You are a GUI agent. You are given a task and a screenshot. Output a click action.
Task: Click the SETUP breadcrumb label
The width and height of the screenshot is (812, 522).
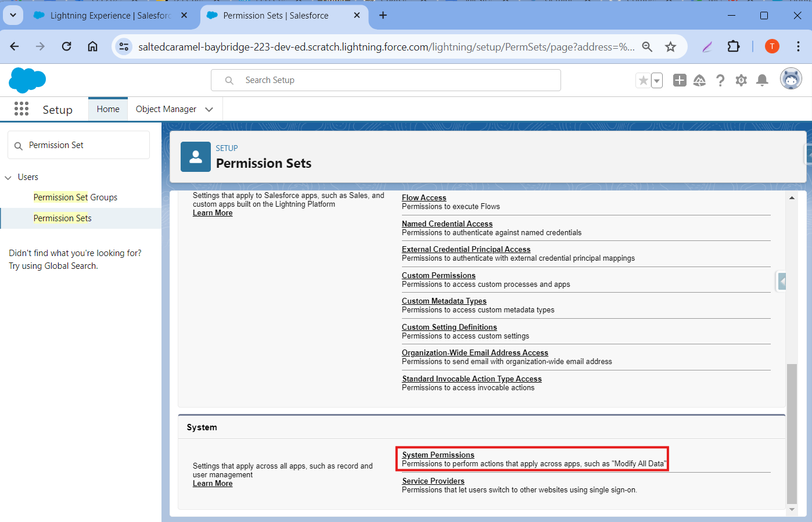(x=227, y=148)
